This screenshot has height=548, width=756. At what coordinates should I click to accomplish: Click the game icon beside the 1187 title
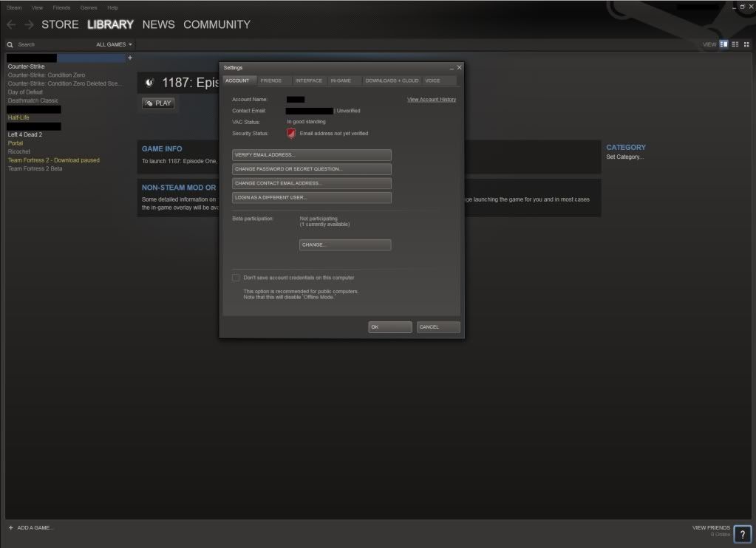(x=150, y=83)
